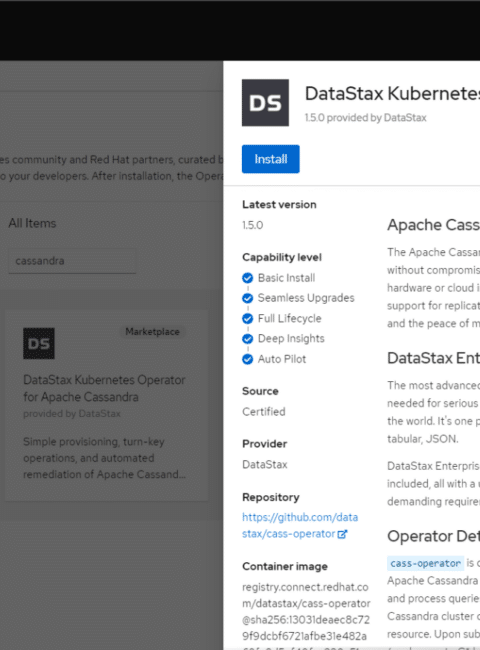Viewport: 480px width, 650px height.
Task: Click the cass-operator code snippet
Action: [425, 563]
